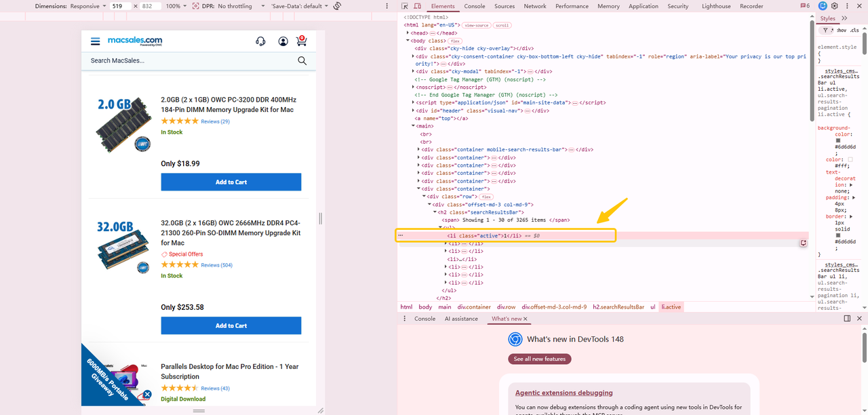Click the AI assistance icon on selected element row
The image size is (868, 415).
pyautogui.click(x=804, y=243)
